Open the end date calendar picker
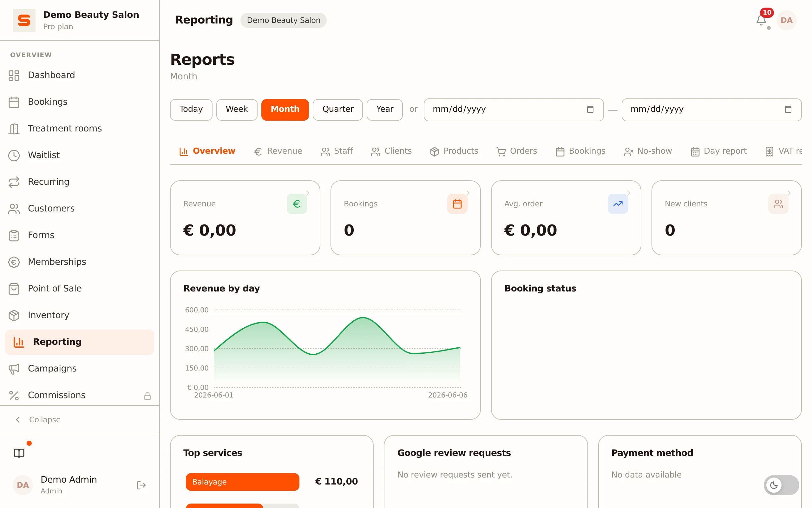This screenshot has width=812, height=508. tap(788, 109)
